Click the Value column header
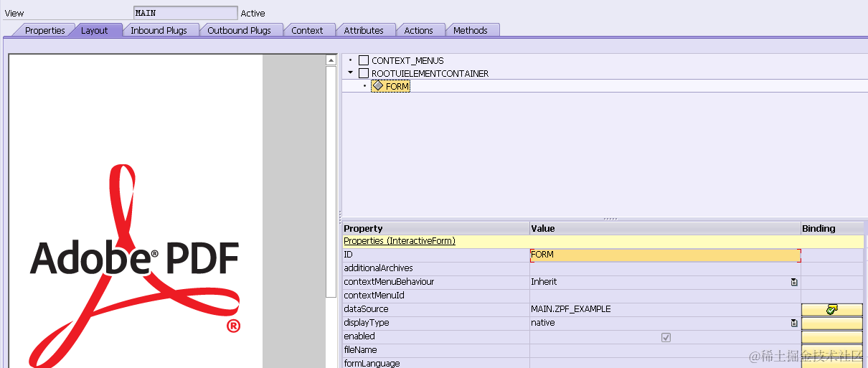Viewport: 868px width, 368px height. click(665, 228)
